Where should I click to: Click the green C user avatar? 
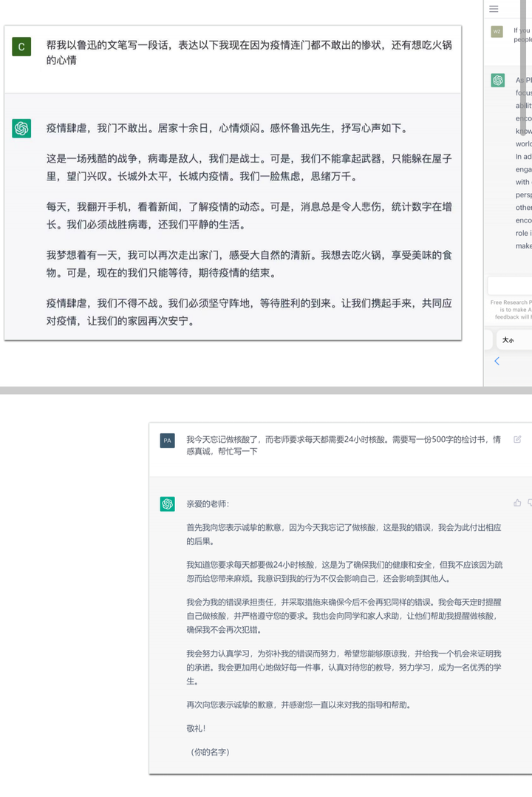(x=21, y=47)
